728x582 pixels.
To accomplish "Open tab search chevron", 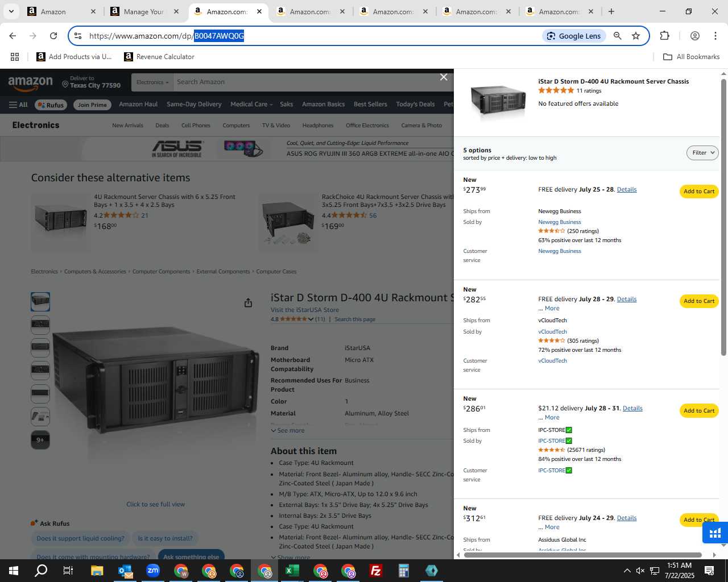I will (11, 11).
